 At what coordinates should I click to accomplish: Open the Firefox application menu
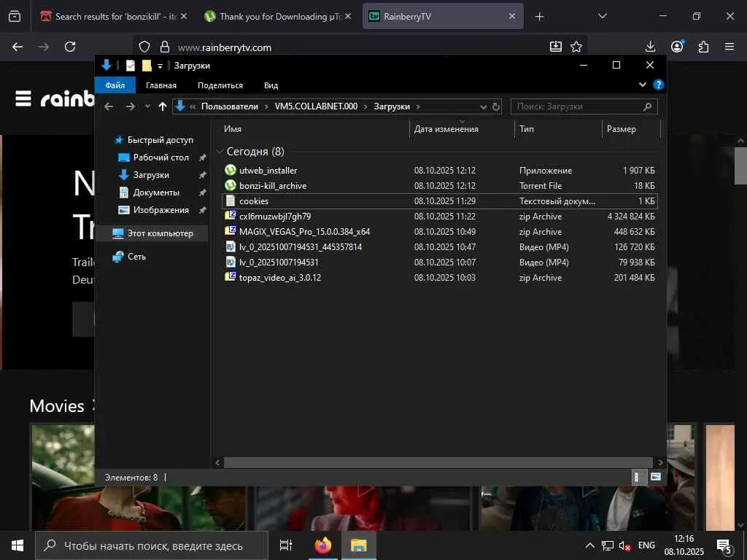729,47
